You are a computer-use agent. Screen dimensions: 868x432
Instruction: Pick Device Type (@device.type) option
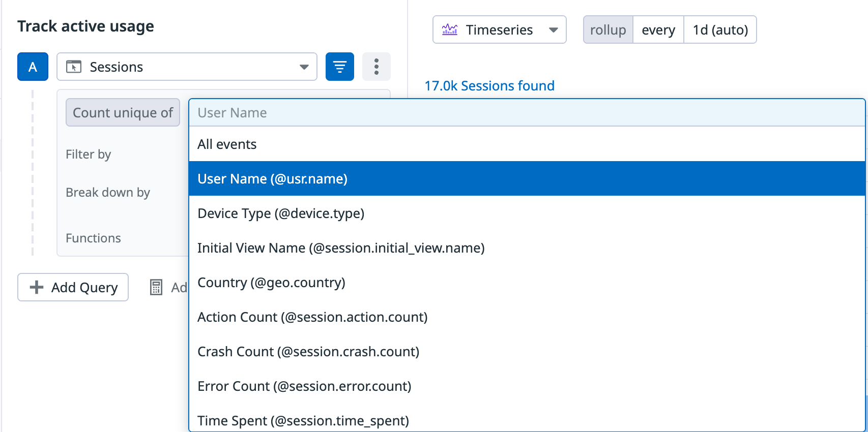(x=281, y=213)
